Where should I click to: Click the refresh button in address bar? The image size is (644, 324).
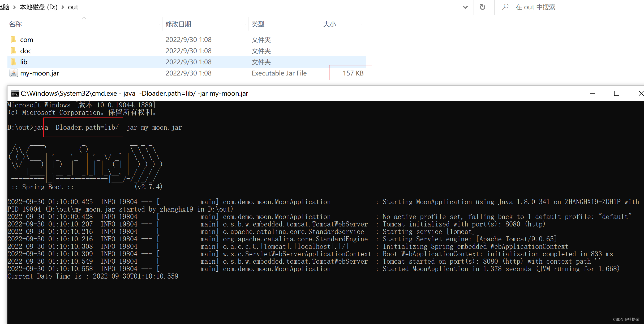tap(482, 7)
